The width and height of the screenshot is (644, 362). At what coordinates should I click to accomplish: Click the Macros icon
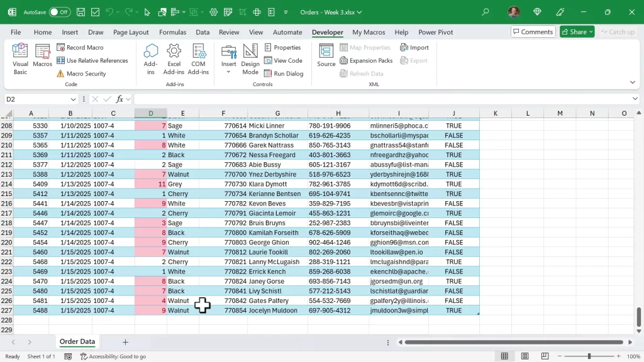43,59
